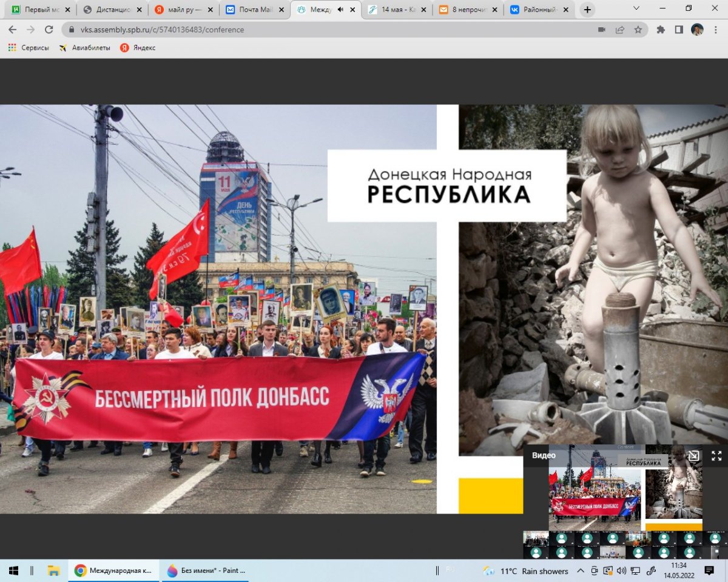
Task: Switch to the "Дистанцио" tab
Action: pos(112,10)
